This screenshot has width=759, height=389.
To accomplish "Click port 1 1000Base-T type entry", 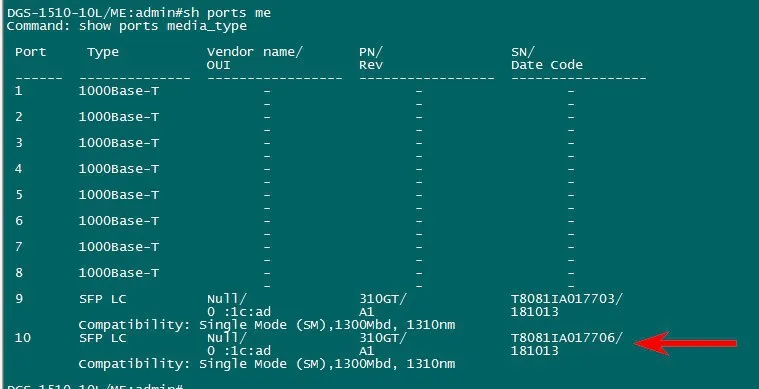I will click(119, 91).
